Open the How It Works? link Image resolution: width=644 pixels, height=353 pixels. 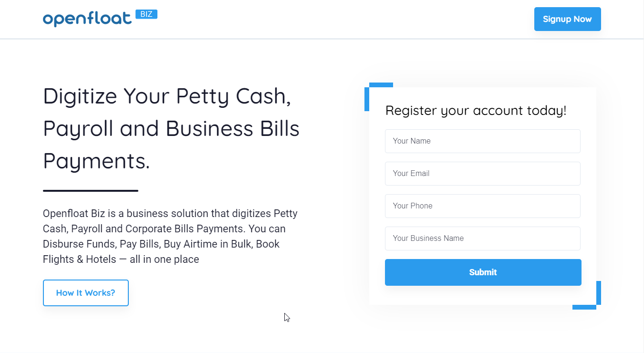point(86,293)
